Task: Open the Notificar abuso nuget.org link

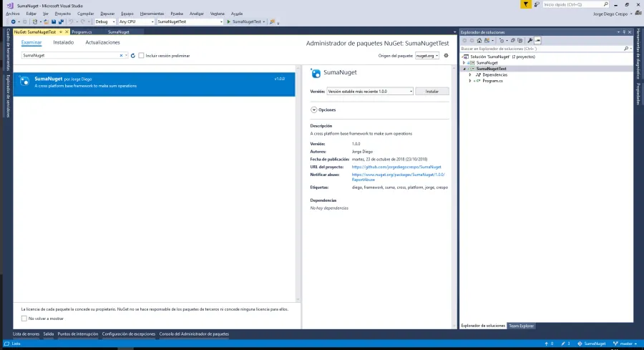Action: click(x=398, y=177)
